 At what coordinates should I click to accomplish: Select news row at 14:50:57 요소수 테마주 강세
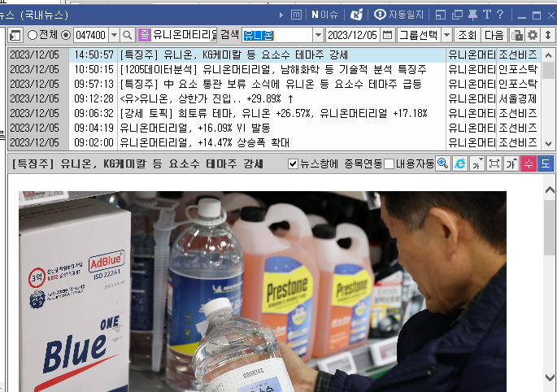273,55
